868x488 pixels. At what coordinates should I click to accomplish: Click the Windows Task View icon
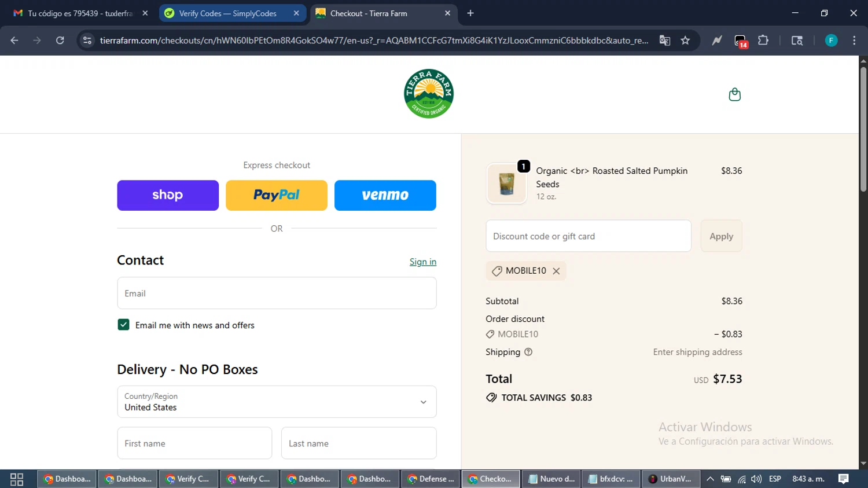point(17,479)
